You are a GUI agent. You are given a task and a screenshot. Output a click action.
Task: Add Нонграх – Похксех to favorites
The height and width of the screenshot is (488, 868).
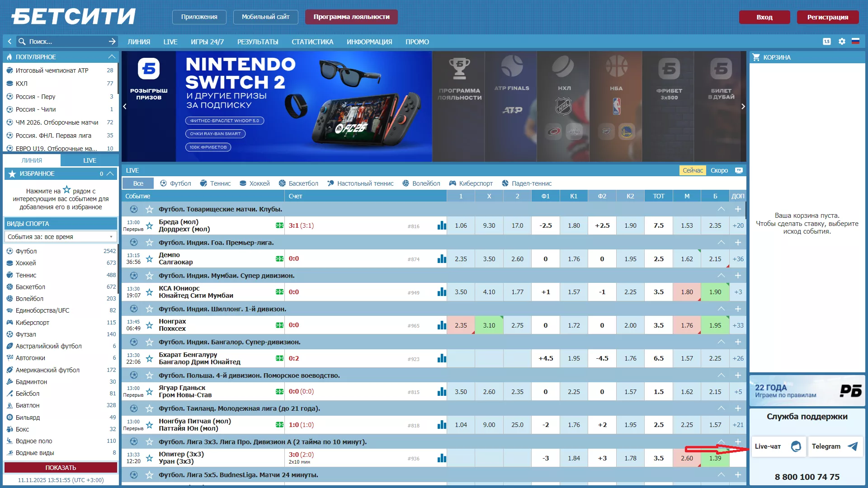pyautogui.click(x=149, y=325)
